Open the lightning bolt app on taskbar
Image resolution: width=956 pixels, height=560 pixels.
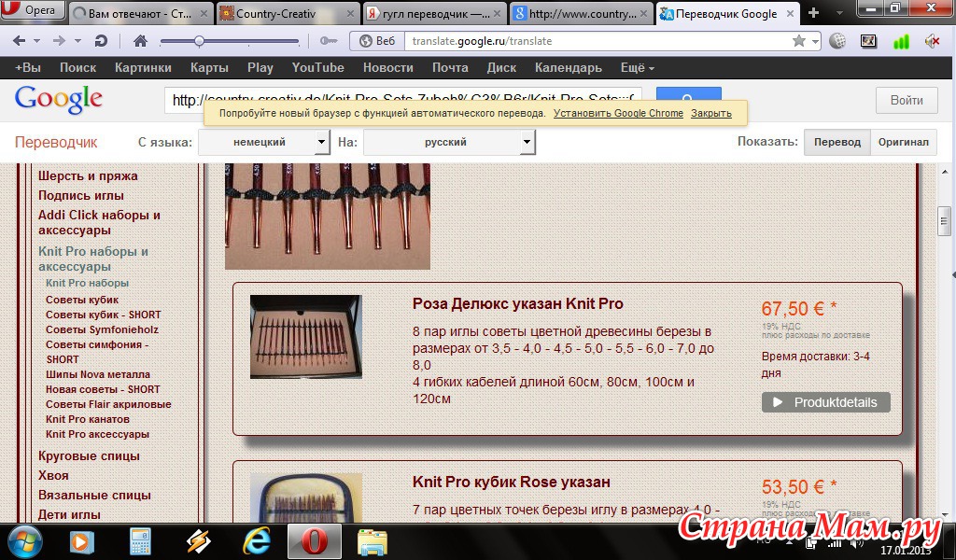(x=198, y=541)
